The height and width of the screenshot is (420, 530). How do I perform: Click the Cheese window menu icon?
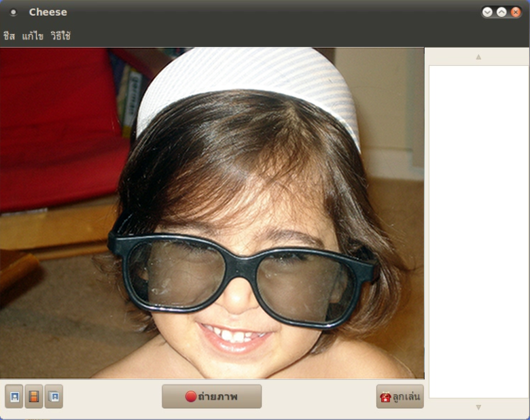(13, 12)
